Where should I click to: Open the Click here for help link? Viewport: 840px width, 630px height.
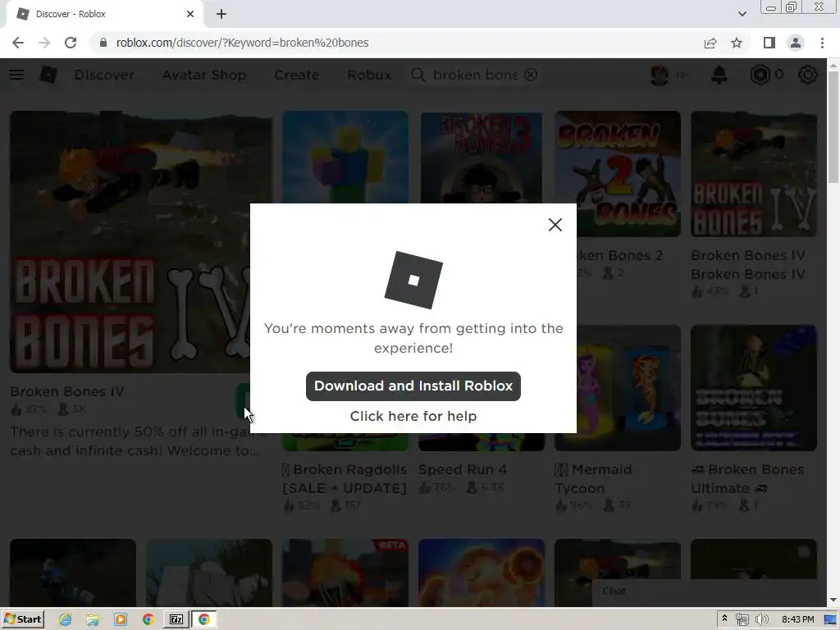413,416
